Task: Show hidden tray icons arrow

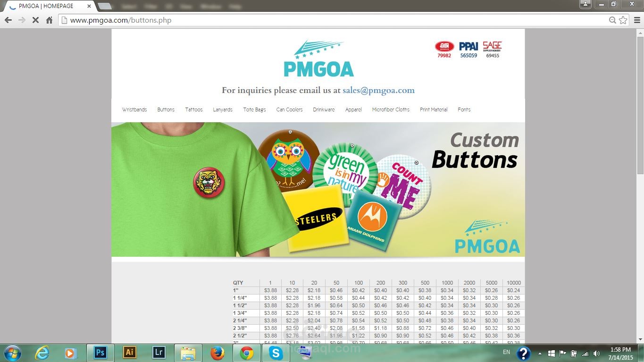Action: tap(540, 353)
